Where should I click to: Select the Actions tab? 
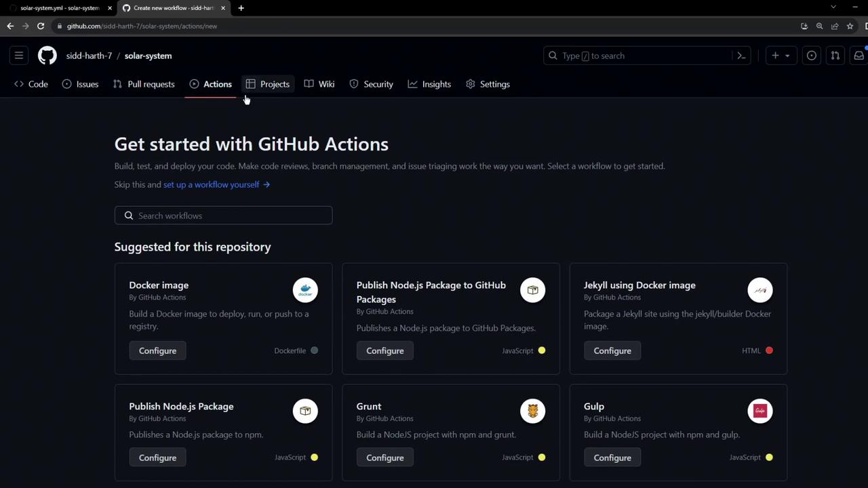click(x=211, y=84)
